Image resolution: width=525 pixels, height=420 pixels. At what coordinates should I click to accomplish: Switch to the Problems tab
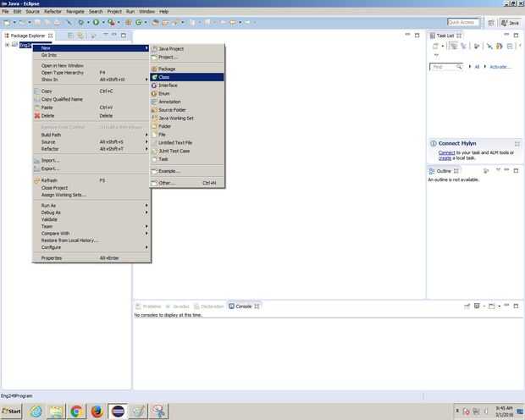149,307
